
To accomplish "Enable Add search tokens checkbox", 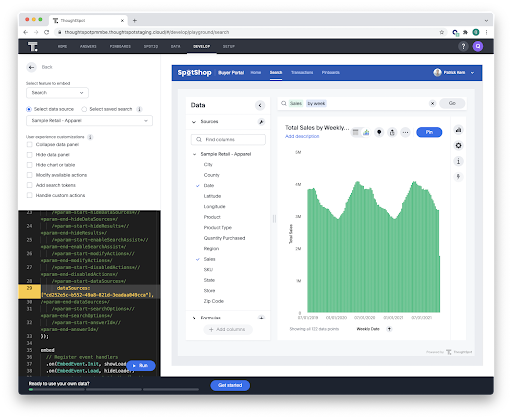I will 29,185.
